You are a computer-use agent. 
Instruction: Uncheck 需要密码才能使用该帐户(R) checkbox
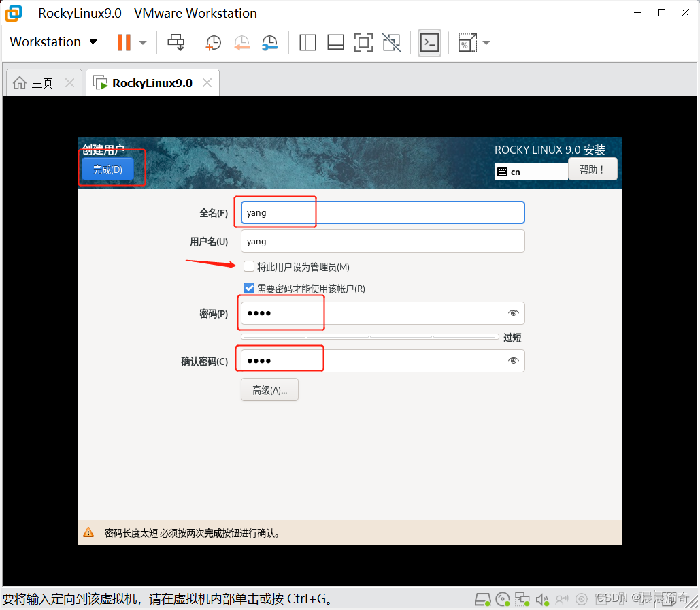point(249,288)
